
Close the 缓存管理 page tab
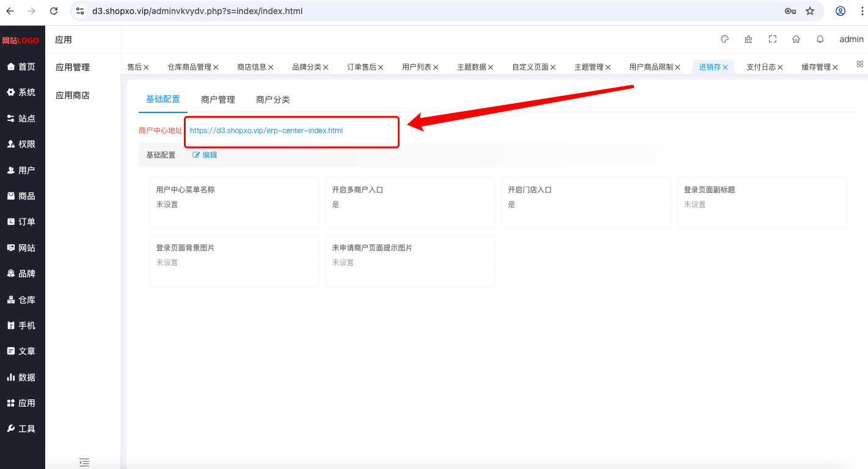click(835, 67)
